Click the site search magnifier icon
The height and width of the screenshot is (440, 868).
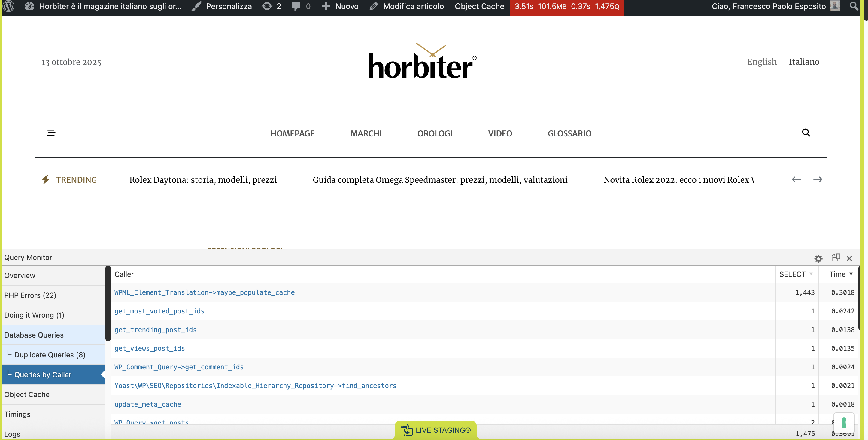click(x=806, y=133)
